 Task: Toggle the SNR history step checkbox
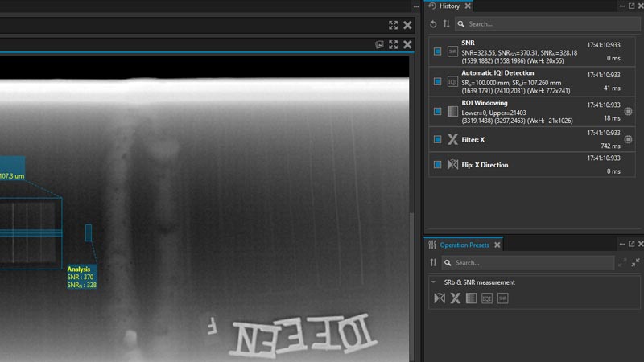coord(437,51)
